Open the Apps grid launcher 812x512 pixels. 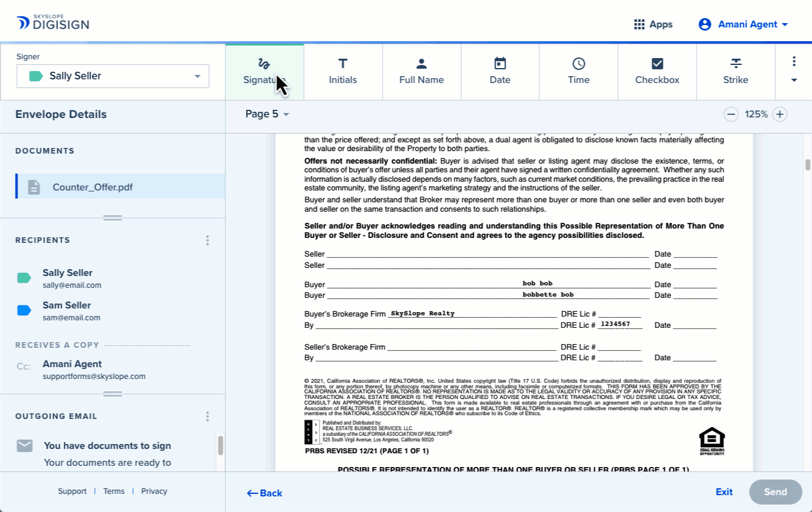click(x=653, y=24)
